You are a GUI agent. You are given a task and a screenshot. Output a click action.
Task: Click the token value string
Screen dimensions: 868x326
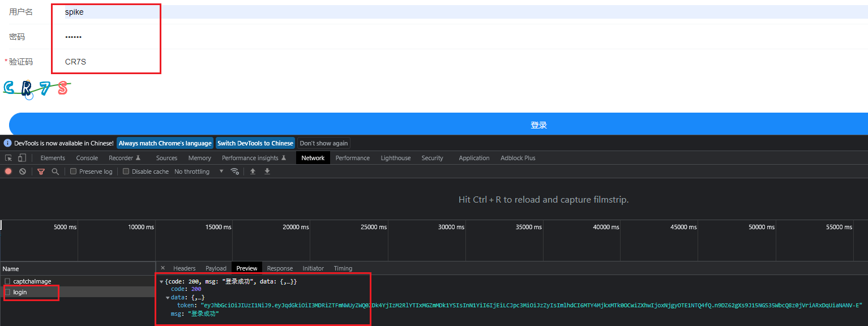532,305
